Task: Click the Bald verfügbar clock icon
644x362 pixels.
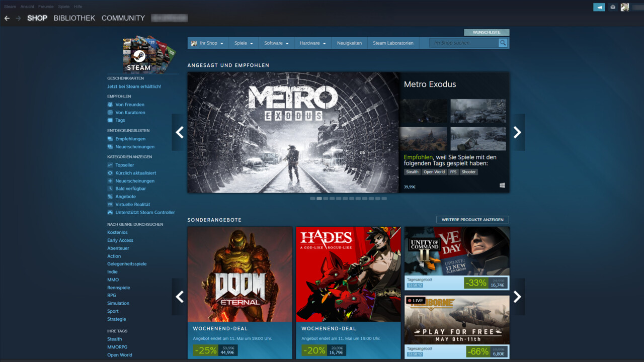Action: point(110,189)
